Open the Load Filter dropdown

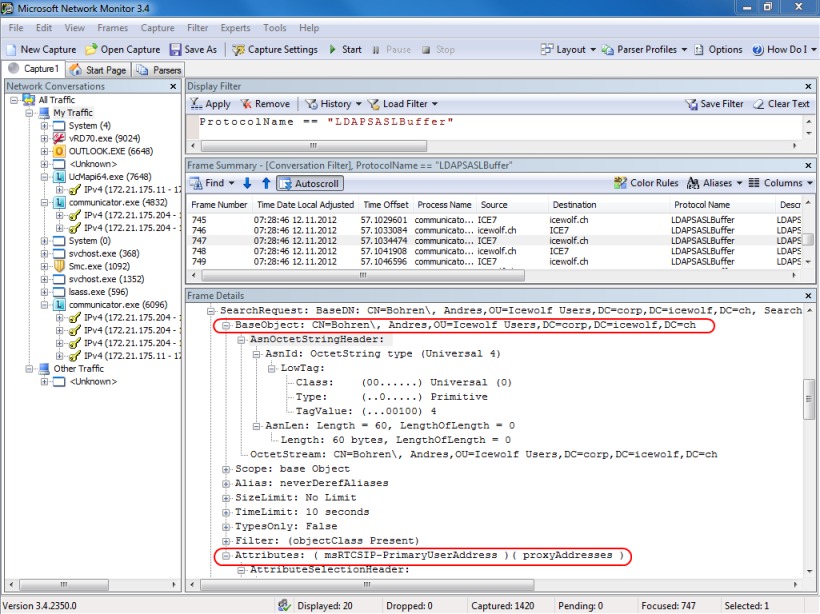pos(403,104)
